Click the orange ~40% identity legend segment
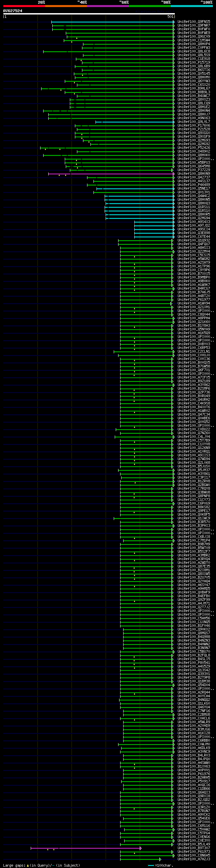Image resolution: width=216 pixels, height=868 pixels. coord(66,6)
